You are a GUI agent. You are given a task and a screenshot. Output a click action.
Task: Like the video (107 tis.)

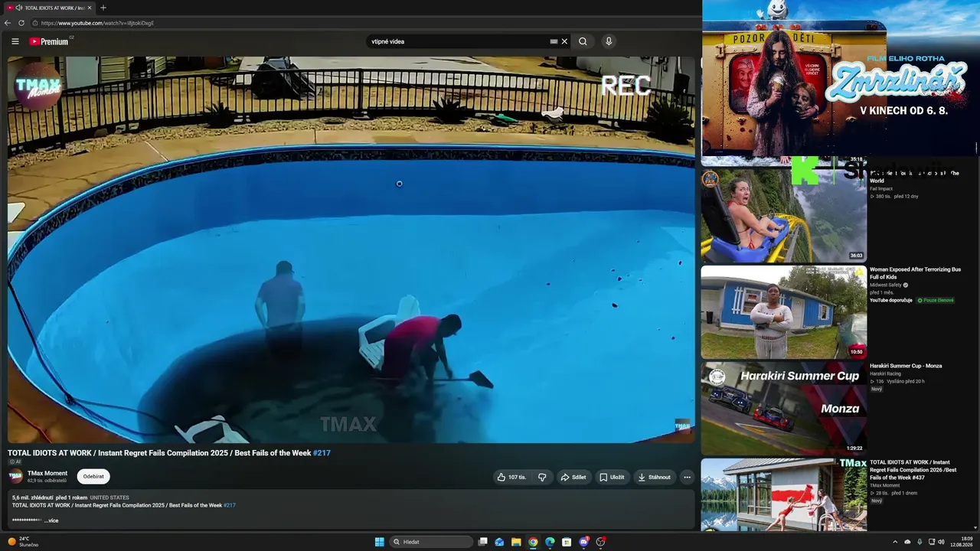[x=511, y=478]
